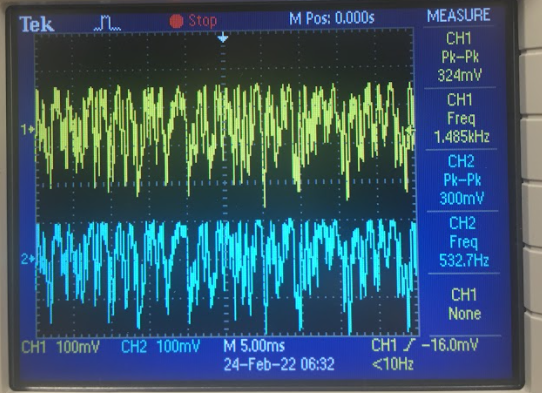Select the MEASURE menu title
Screen dimensions: 542x393
[458, 16]
